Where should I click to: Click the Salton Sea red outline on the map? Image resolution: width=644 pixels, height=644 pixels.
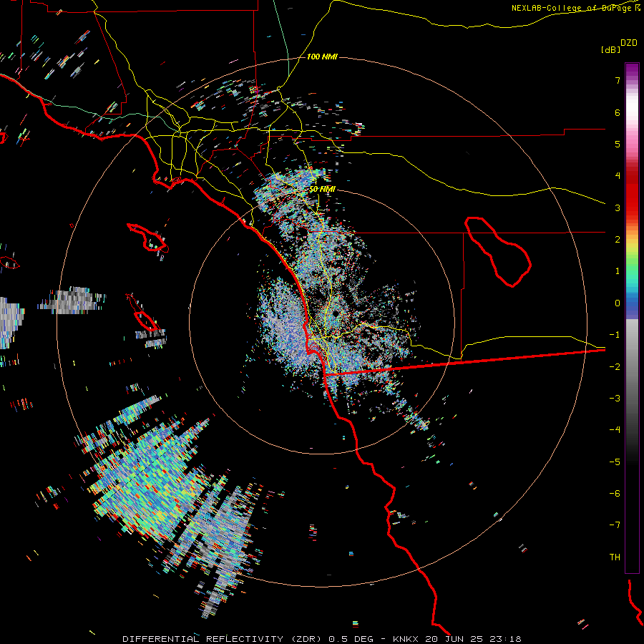(x=498, y=251)
